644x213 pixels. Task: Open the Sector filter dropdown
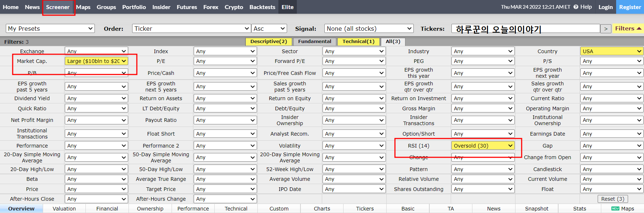(354, 51)
